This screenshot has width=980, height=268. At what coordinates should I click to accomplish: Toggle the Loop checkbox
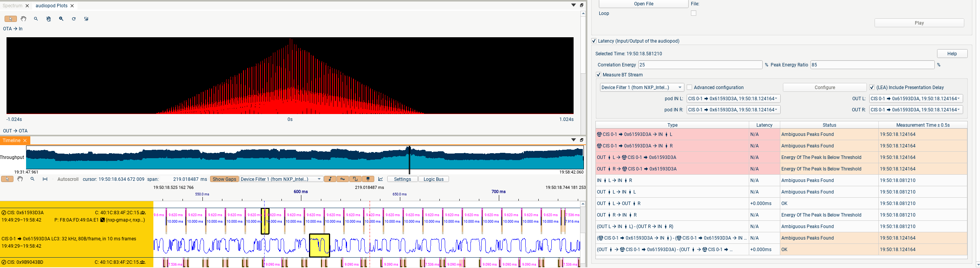tap(693, 13)
